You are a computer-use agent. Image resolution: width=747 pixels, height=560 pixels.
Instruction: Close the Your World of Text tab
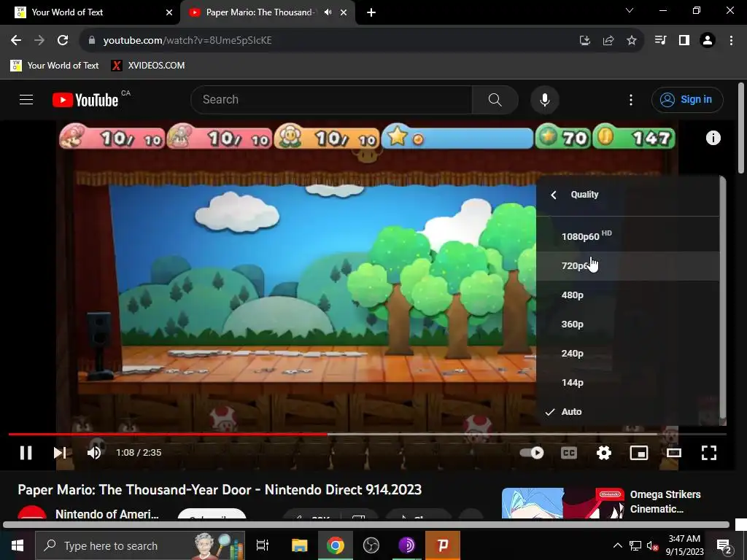coord(169,12)
